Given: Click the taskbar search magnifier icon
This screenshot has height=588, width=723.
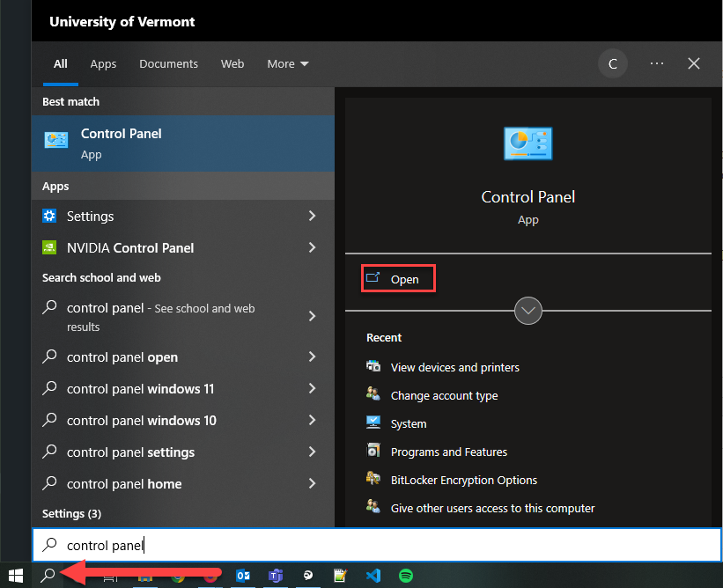Looking at the screenshot, I should [x=49, y=576].
